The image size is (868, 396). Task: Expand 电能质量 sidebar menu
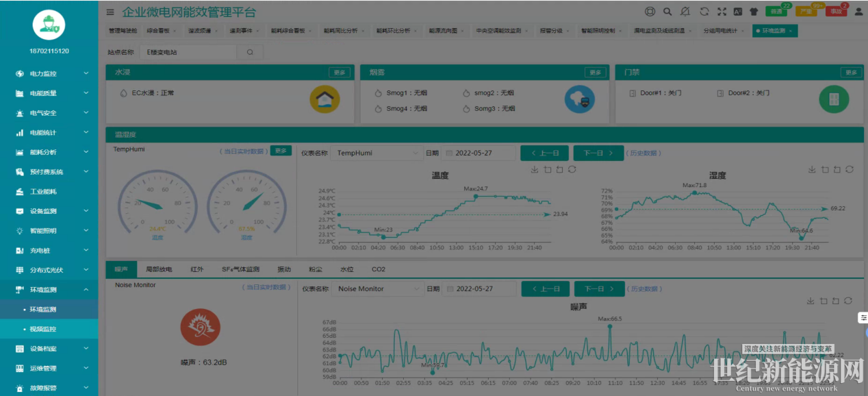pos(49,93)
